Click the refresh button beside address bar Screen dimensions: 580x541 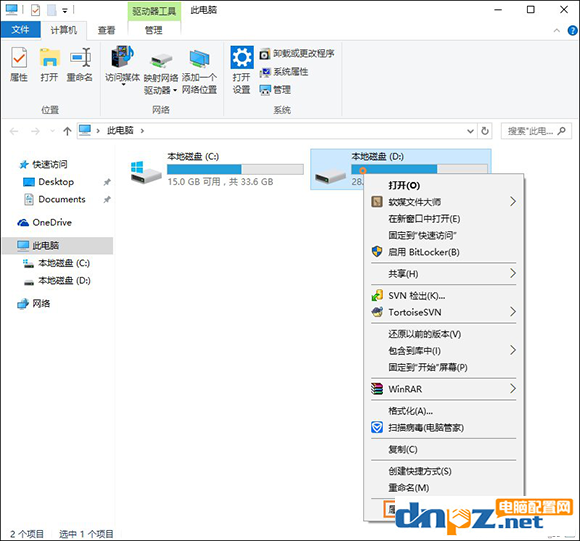coord(485,131)
